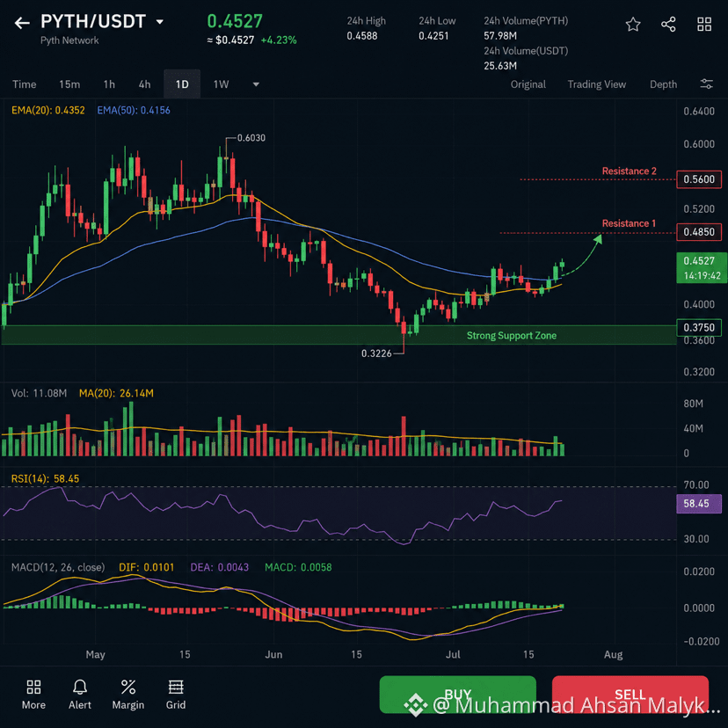Viewport: 728px width, 728px height.
Task: Switch to Original chart view
Action: click(x=528, y=84)
